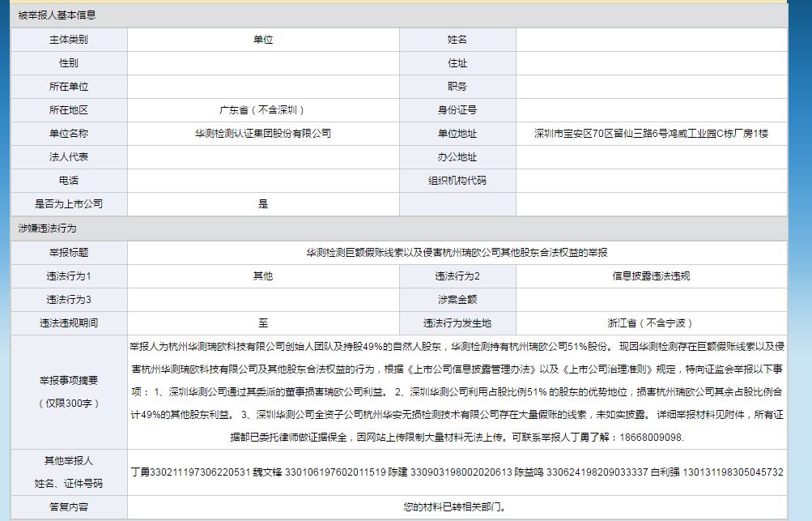Viewport: 812px width, 521px height.
Task: Select the 主体类别 label cell
Action: (x=69, y=40)
